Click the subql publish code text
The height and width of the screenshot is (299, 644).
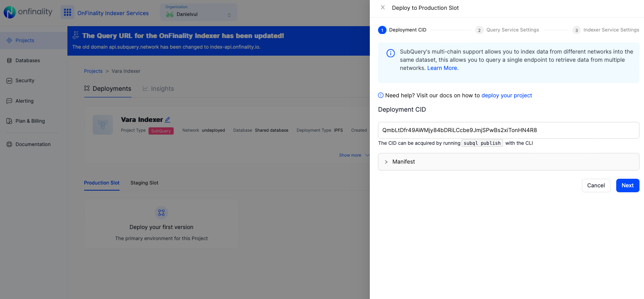482,143
